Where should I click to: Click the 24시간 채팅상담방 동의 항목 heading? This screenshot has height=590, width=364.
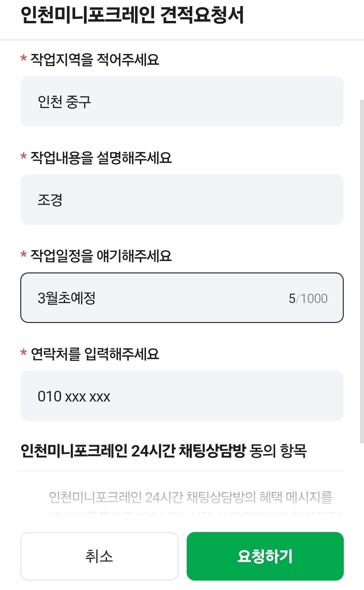(163, 451)
